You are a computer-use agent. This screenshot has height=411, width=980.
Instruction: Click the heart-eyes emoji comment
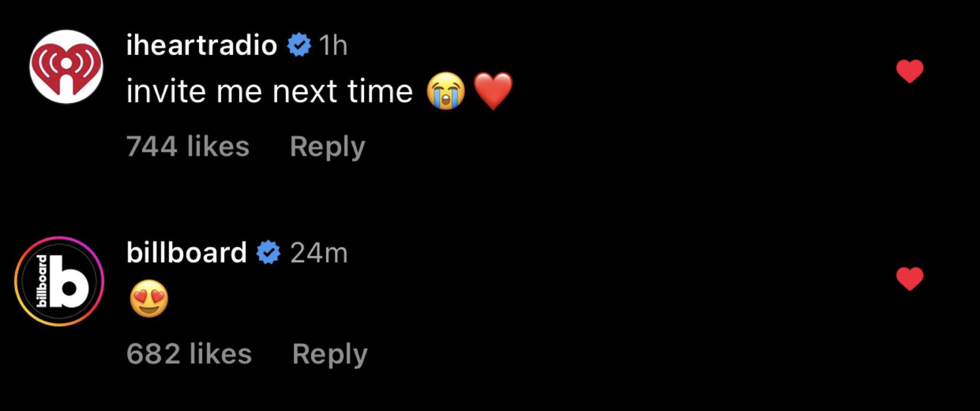pos(149,298)
